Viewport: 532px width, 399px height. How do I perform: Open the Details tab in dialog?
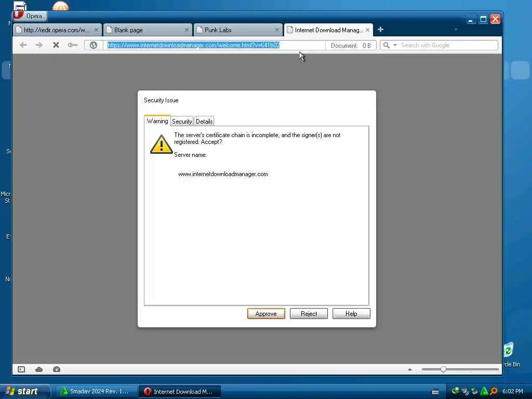click(x=204, y=121)
